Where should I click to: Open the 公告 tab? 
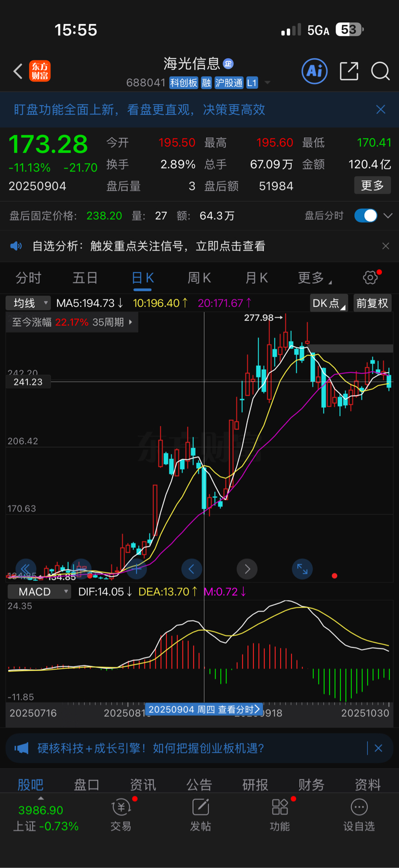point(199,784)
